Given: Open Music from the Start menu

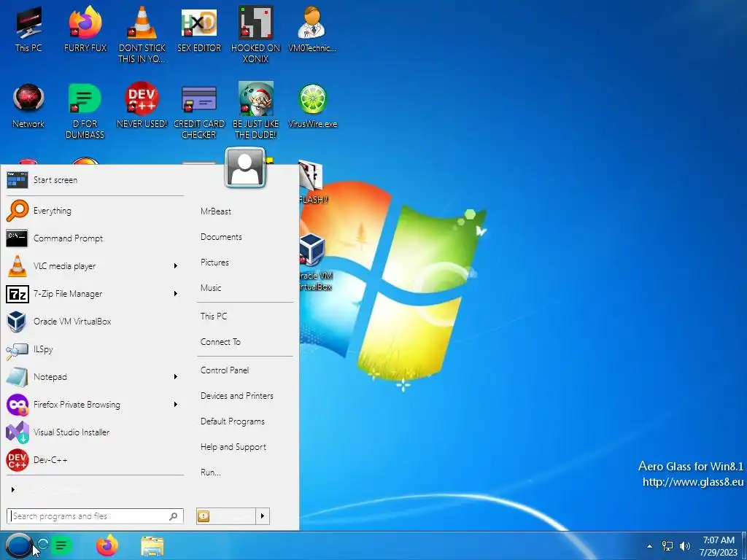Looking at the screenshot, I should tap(211, 287).
